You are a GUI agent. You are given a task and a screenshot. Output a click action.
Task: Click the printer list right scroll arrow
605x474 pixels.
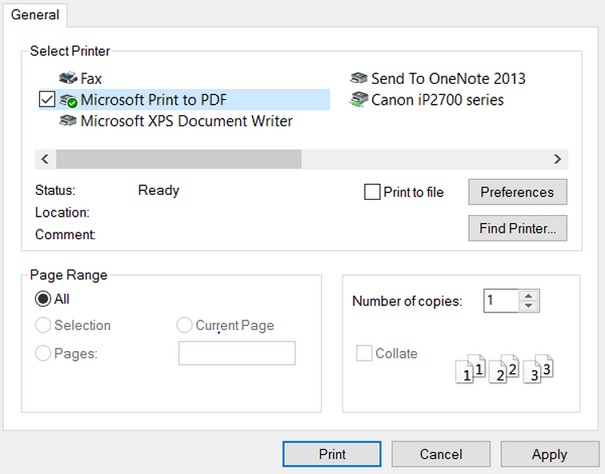tap(557, 159)
